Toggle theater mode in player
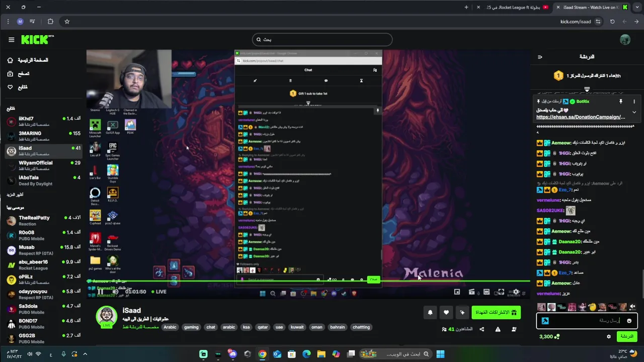The height and width of the screenshot is (362, 644). click(x=486, y=292)
